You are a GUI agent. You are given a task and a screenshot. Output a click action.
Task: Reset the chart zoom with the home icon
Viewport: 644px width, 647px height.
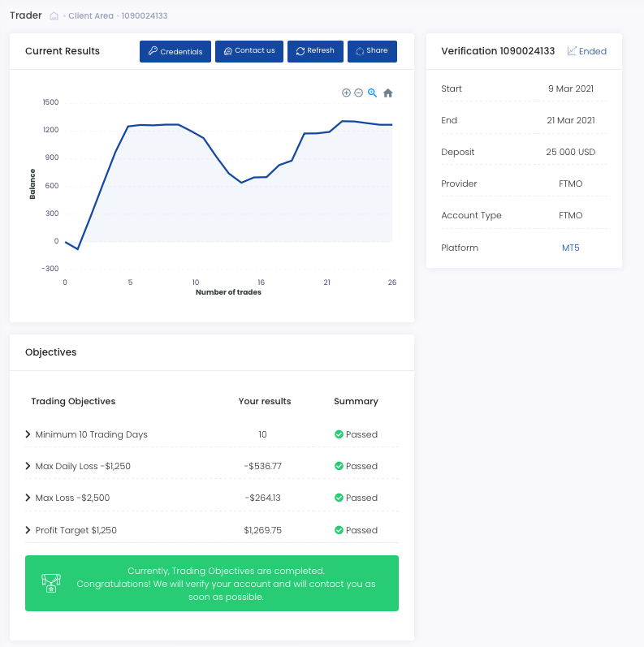(x=388, y=93)
